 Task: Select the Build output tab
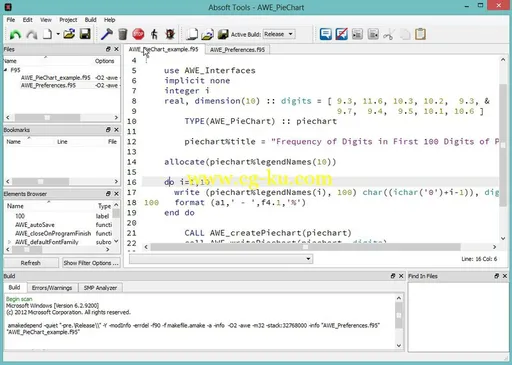14,287
